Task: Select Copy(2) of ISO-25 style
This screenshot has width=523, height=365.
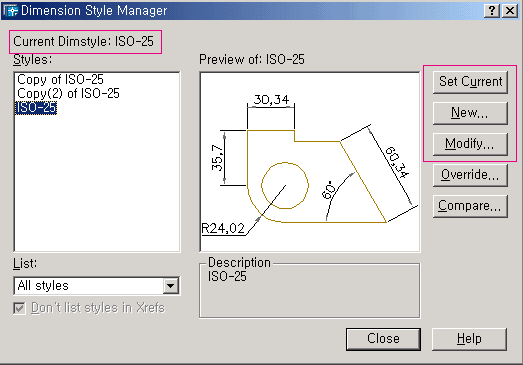Action: 68,94
